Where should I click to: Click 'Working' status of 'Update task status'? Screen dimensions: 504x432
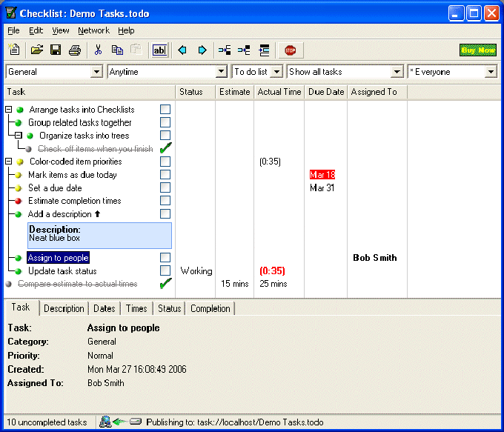click(196, 271)
